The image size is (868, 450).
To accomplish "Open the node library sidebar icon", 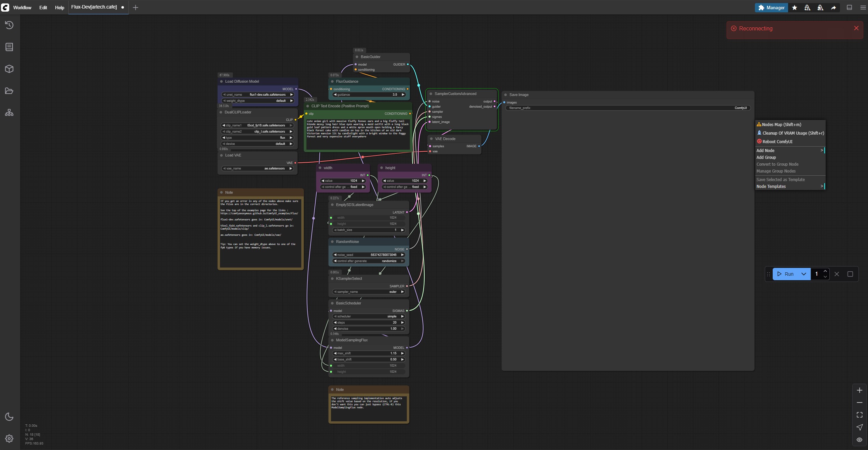I will pos(9,47).
